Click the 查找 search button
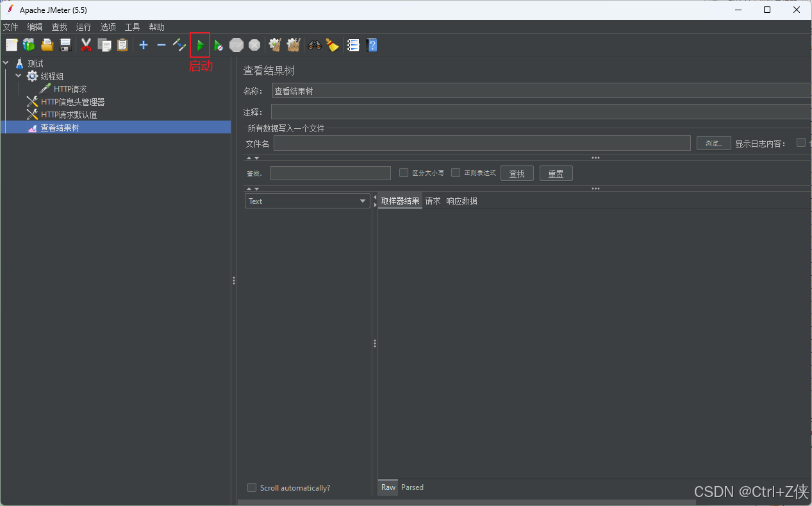Image resolution: width=812 pixels, height=506 pixels. tap(517, 173)
